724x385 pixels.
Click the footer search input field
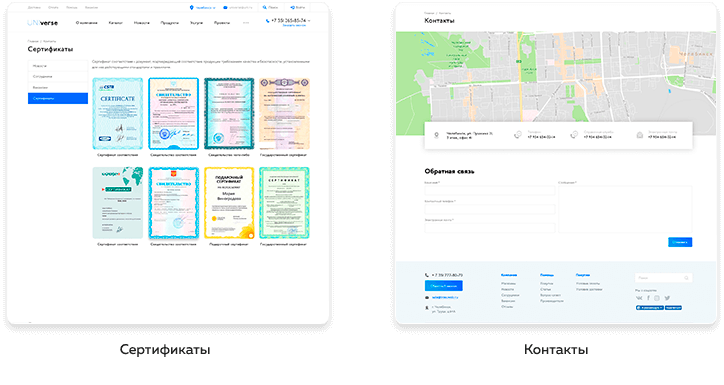click(x=663, y=278)
